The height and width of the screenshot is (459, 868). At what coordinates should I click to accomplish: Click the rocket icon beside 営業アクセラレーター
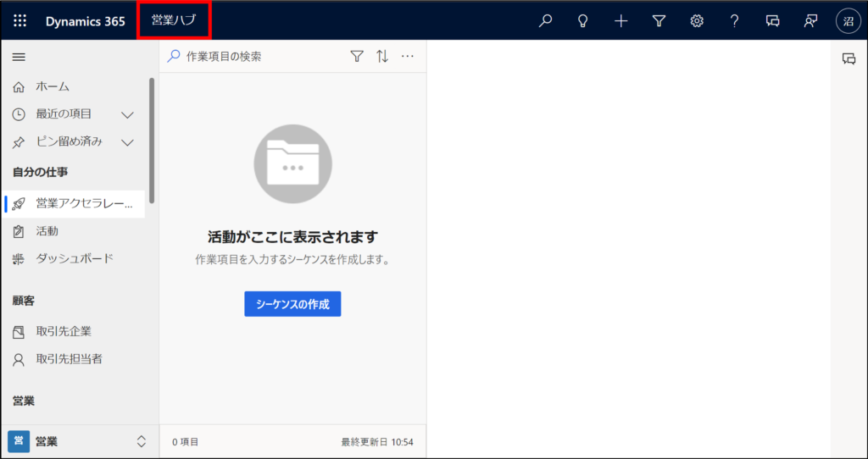[19, 204]
